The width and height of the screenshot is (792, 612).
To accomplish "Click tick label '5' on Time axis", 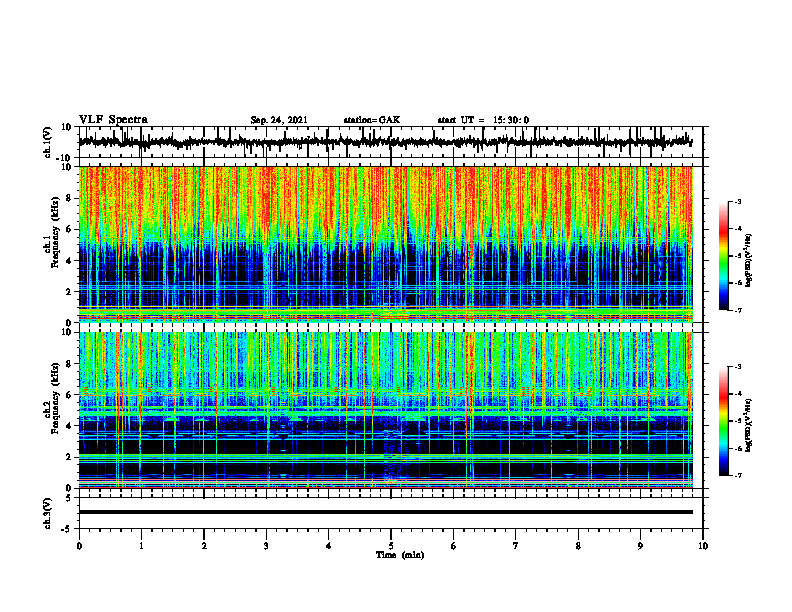I will pos(391,546).
